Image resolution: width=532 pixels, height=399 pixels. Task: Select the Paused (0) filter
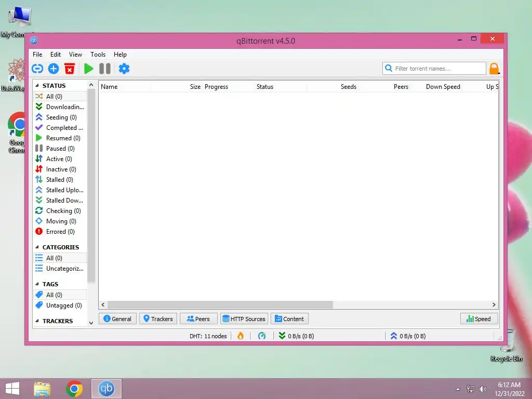coord(60,149)
